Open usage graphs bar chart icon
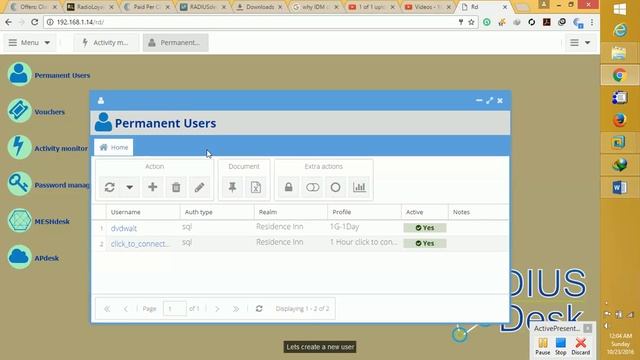This screenshot has height=360, width=640. (359, 187)
